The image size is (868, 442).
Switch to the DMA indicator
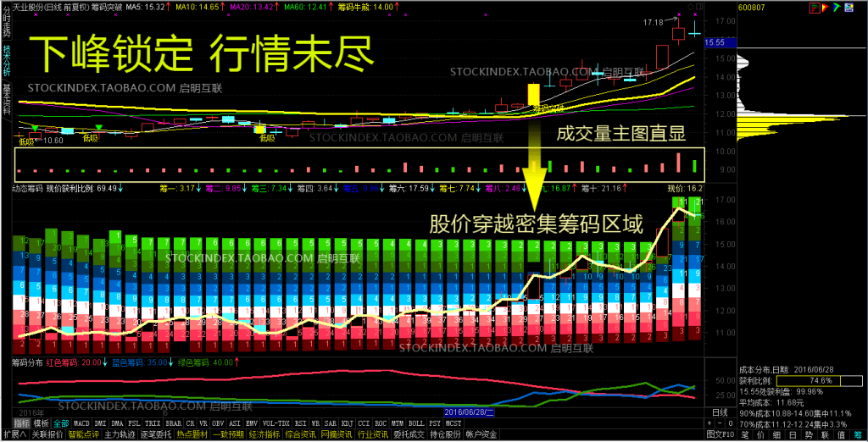coord(117,423)
